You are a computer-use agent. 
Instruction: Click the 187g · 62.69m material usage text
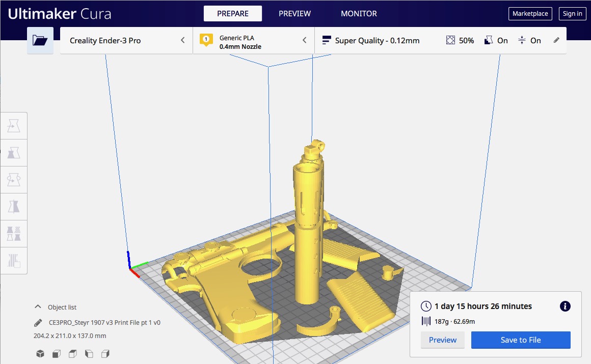tap(454, 321)
